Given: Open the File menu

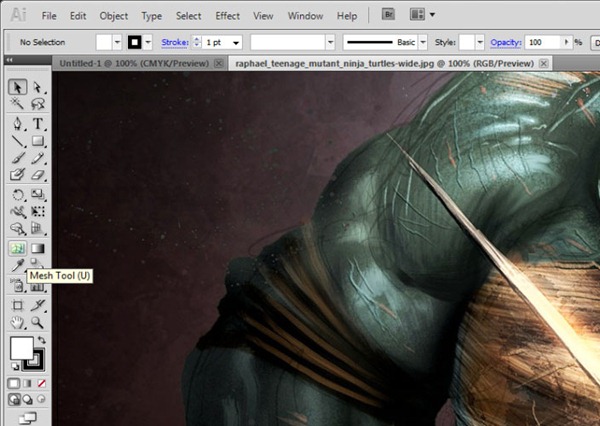Looking at the screenshot, I should click(49, 16).
